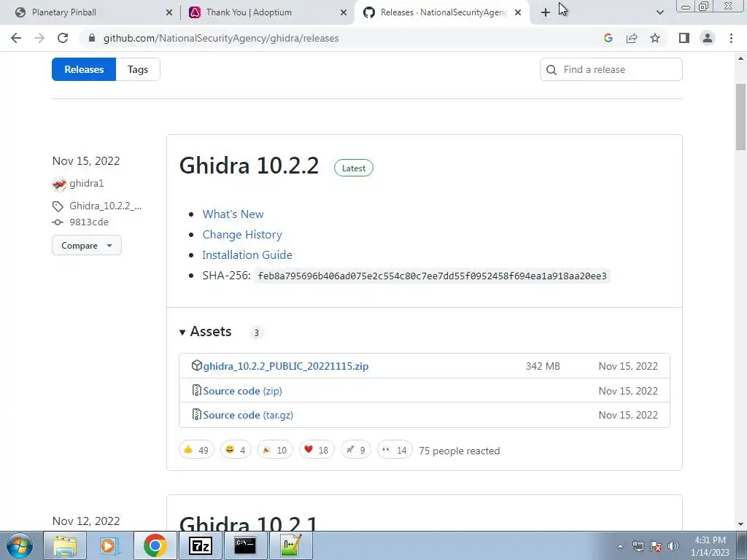Click the search magnifier icon

tap(551, 70)
